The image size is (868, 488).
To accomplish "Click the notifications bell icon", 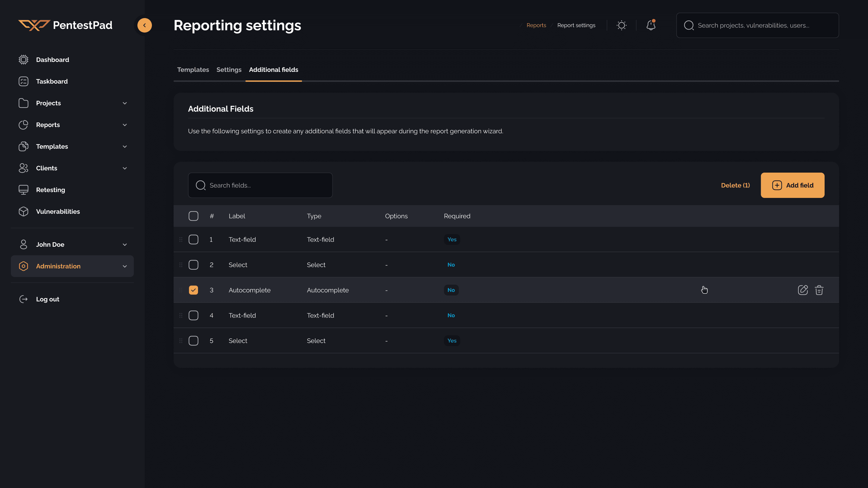I will 651,25.
